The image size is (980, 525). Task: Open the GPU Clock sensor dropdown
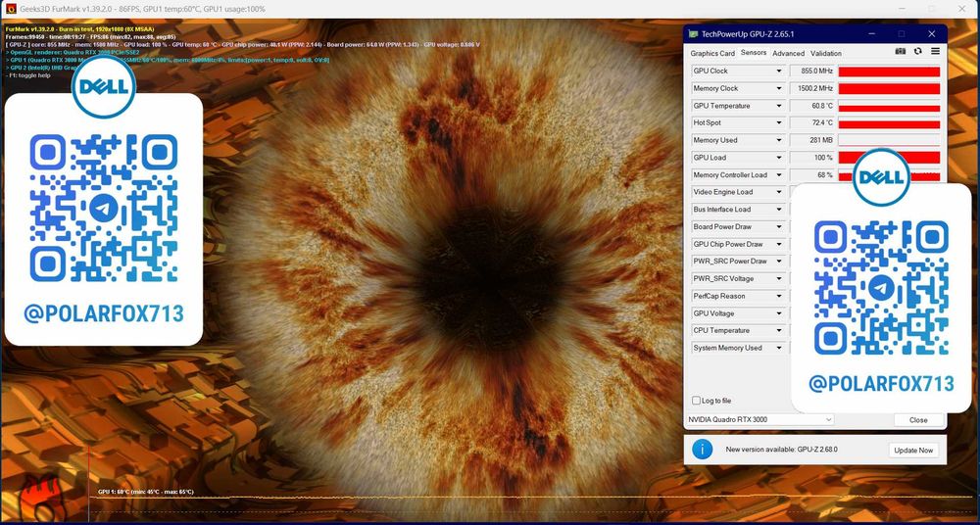tap(779, 72)
